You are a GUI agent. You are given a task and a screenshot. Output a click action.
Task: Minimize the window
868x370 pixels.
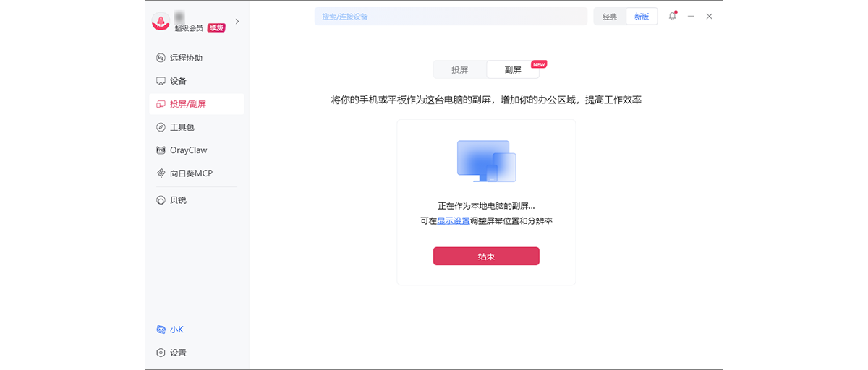(692, 16)
